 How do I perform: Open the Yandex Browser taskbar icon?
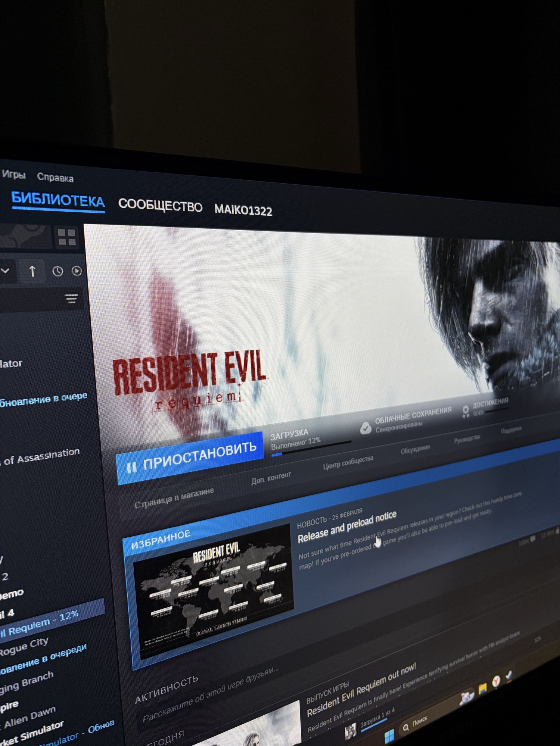coord(496,681)
